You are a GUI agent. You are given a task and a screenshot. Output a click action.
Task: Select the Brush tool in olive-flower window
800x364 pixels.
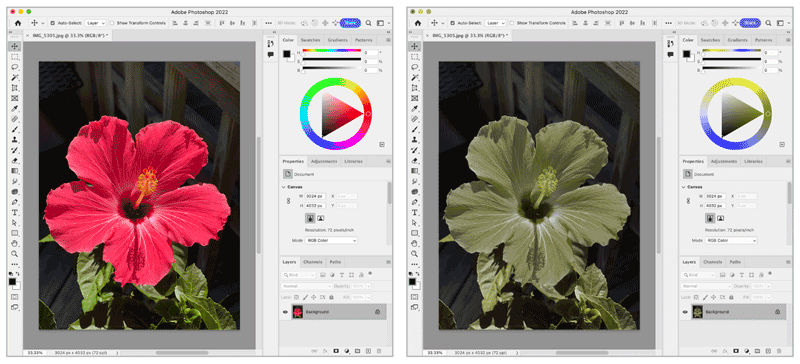click(415, 129)
